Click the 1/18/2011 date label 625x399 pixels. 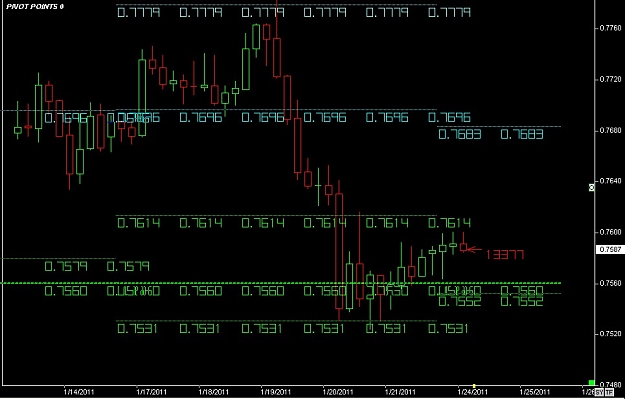point(214,393)
